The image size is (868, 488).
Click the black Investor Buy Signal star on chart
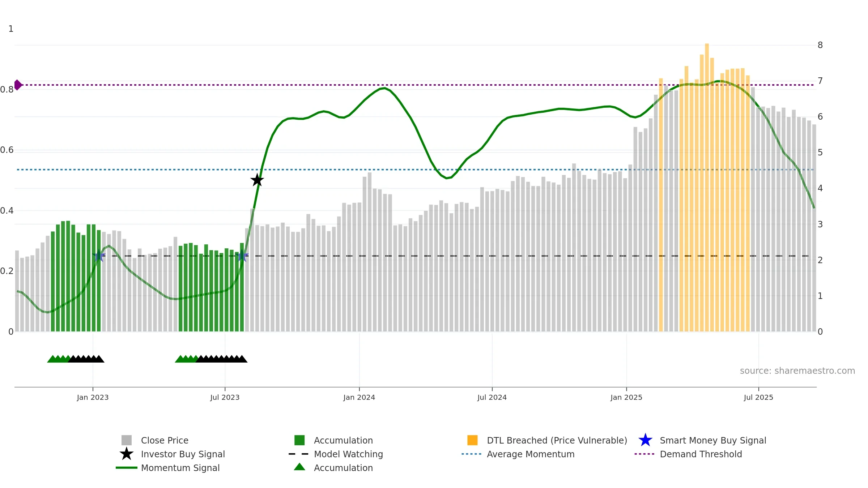[257, 180]
